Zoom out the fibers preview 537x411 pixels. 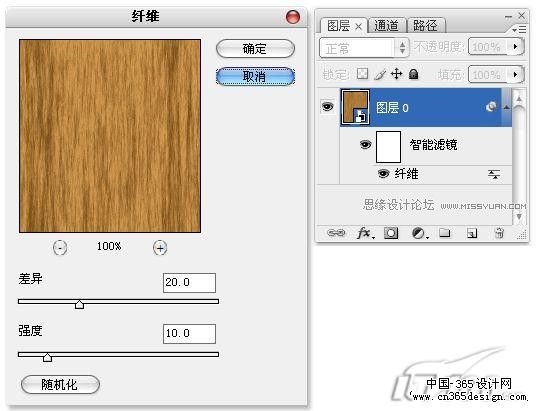[x=60, y=247]
